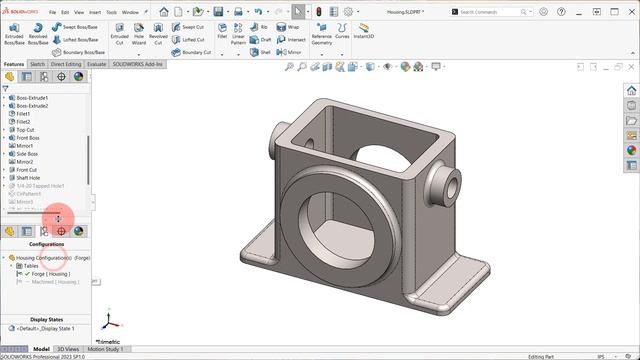Select the Draft feature tool

pos(260,40)
